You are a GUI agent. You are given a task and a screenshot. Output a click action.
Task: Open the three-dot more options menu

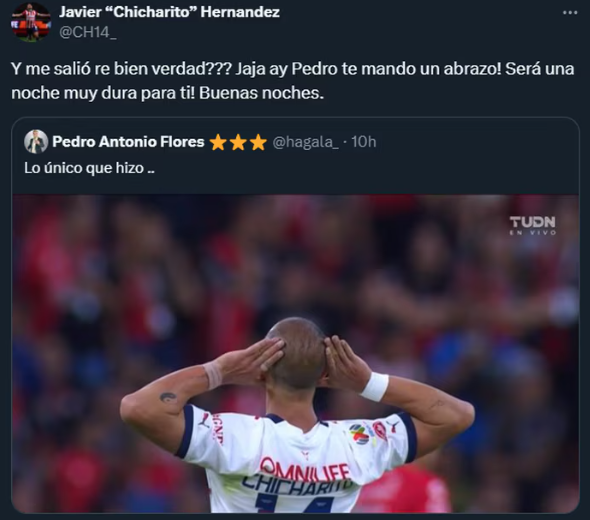[570, 13]
